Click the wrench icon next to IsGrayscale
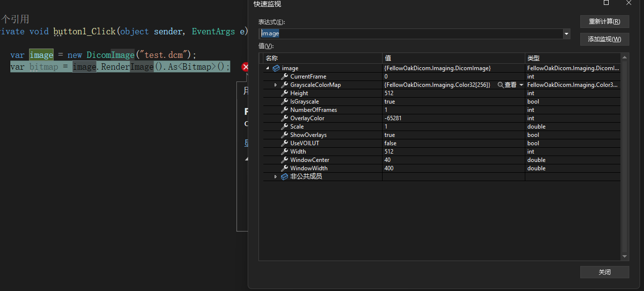644x291 pixels. (x=284, y=101)
